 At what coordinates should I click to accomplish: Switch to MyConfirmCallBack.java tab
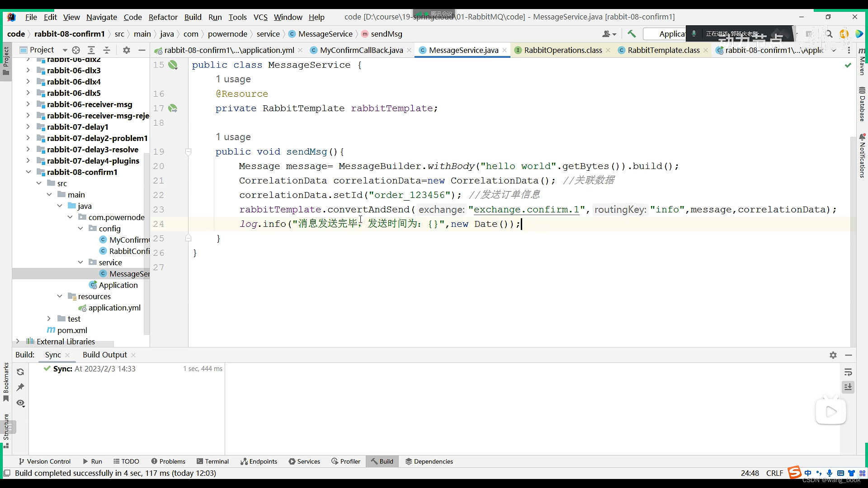click(x=361, y=50)
